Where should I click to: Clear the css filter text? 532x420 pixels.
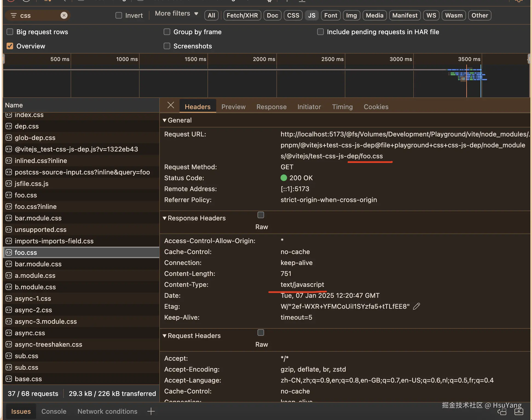pyautogui.click(x=64, y=15)
